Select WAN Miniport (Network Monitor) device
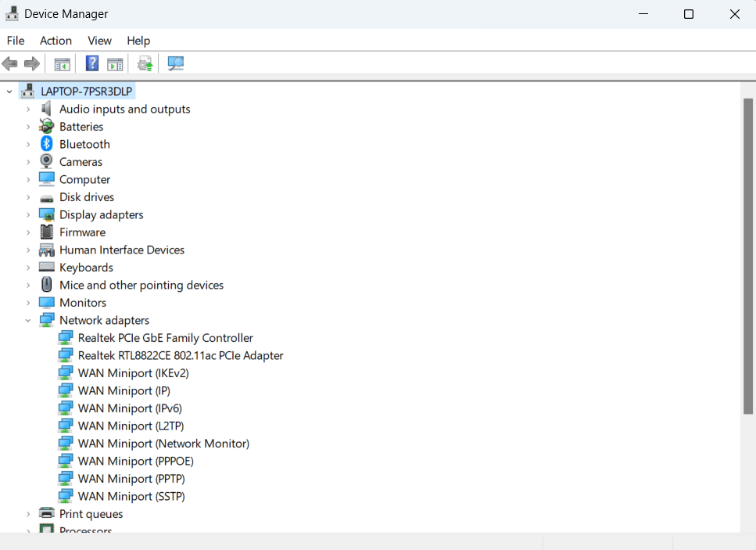 163,444
